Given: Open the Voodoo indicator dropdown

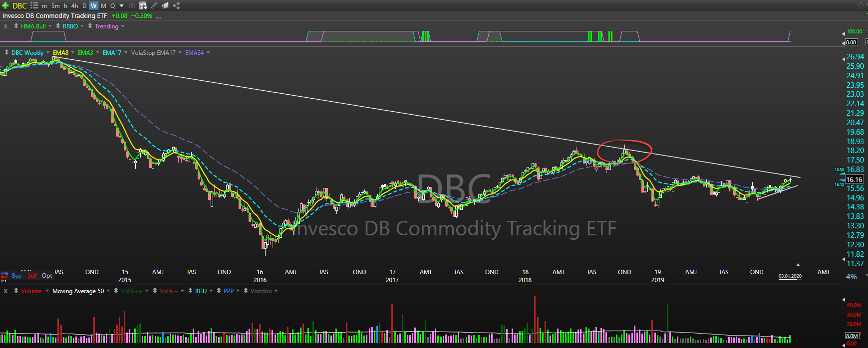Looking at the screenshot, I should (276, 291).
